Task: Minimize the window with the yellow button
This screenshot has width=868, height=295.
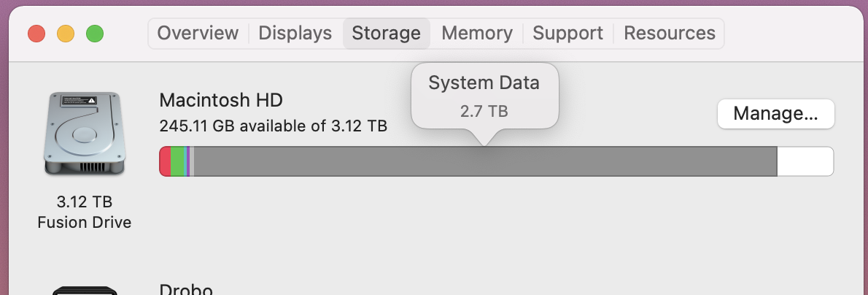Action: 66,34
